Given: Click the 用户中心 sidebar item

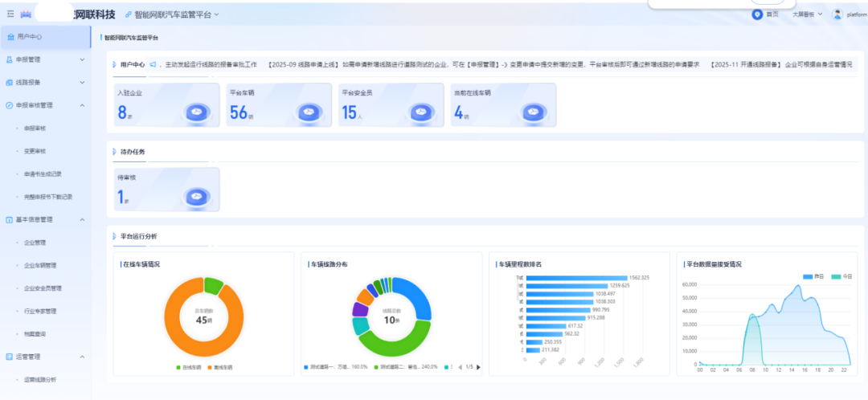Looking at the screenshot, I should (x=45, y=36).
